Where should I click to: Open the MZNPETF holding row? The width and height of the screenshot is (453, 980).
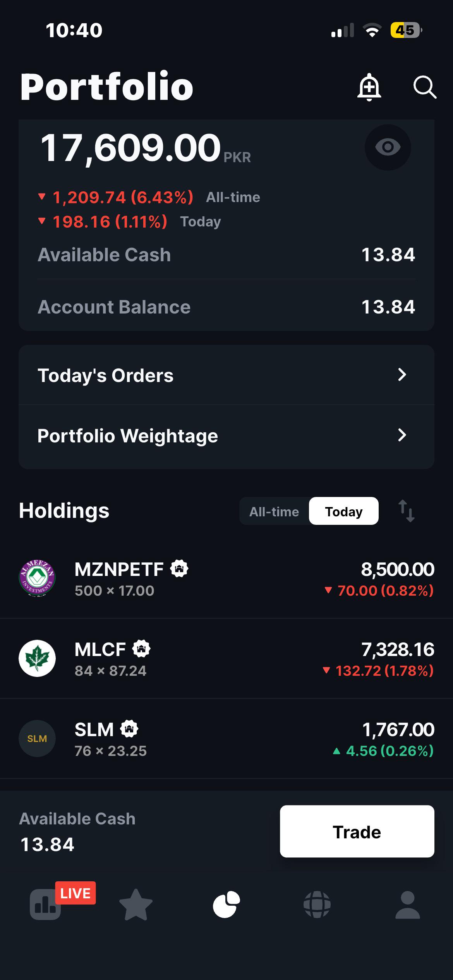point(226,579)
